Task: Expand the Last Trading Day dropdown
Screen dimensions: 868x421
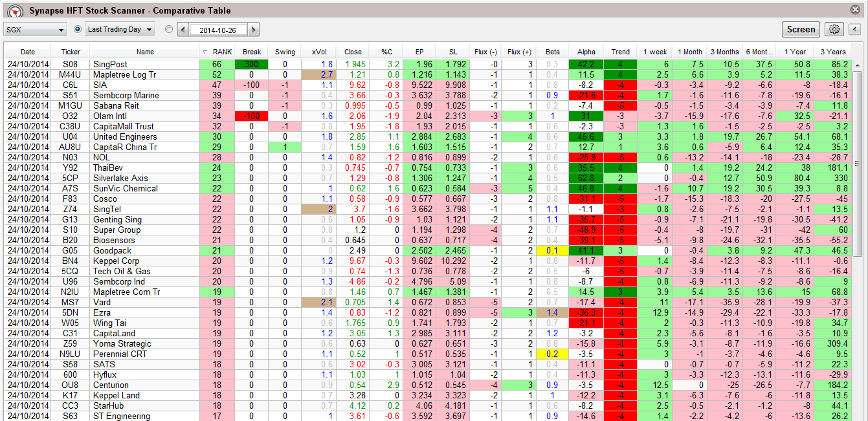Action: [x=120, y=29]
